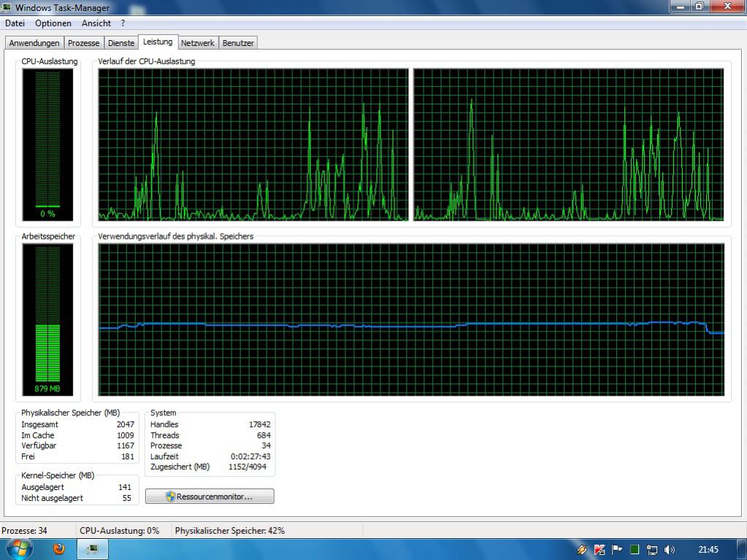Open the Action Center flag icon
Screen dimensions: 747x560
click(617, 550)
